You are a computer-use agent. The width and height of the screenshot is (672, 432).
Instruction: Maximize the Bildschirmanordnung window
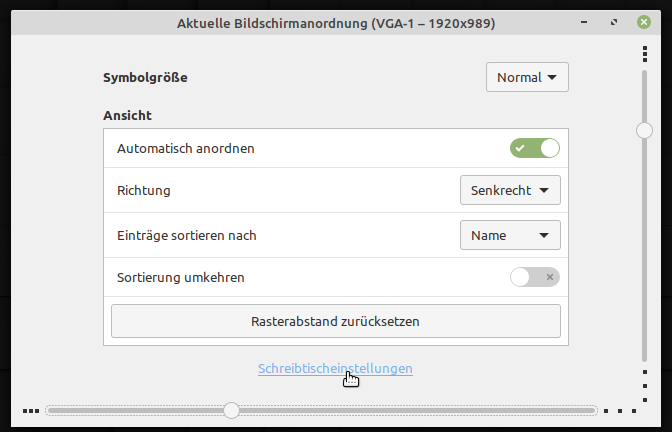click(x=614, y=23)
